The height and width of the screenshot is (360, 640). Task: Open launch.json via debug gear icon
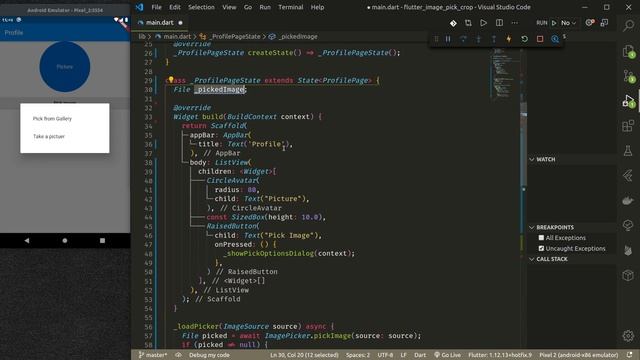click(x=589, y=23)
